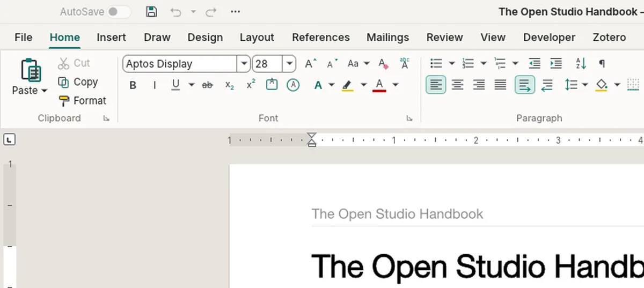Increase font size with the larger A icon

coord(311,64)
